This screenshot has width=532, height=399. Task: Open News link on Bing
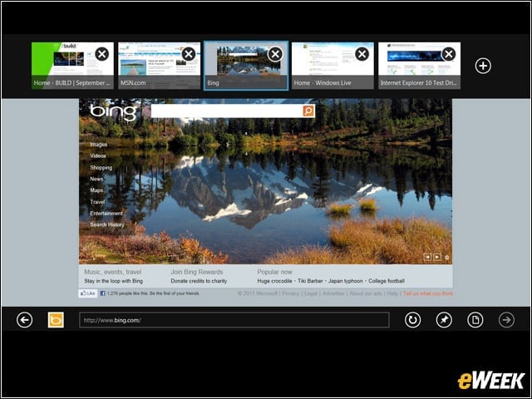[96, 179]
